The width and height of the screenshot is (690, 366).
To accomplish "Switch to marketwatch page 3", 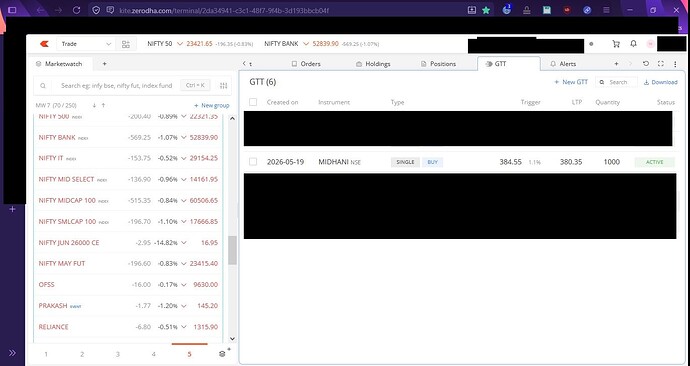I will coord(117,354).
